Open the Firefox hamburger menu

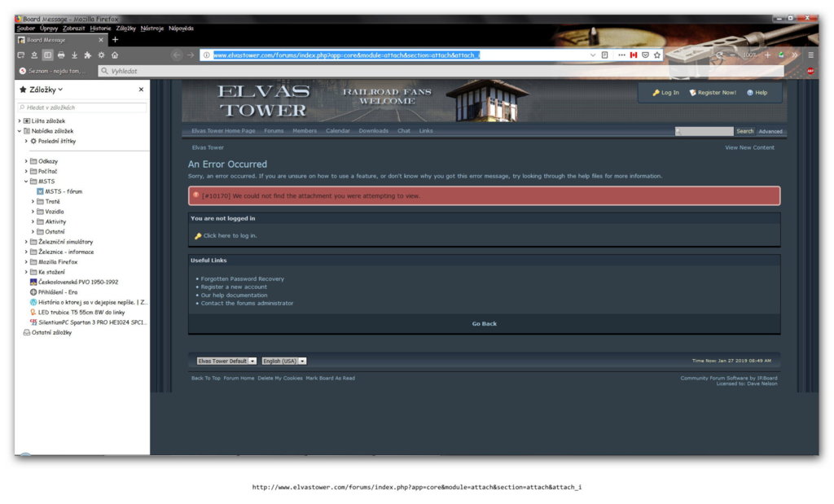click(810, 55)
